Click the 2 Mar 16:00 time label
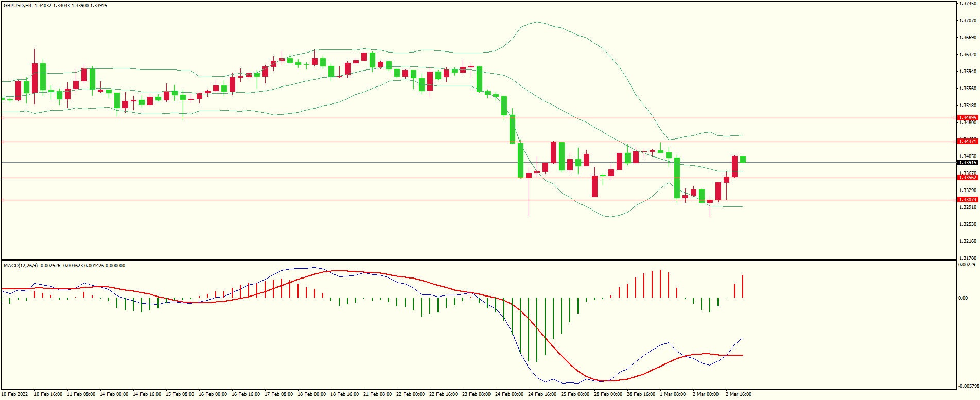 pos(739,394)
